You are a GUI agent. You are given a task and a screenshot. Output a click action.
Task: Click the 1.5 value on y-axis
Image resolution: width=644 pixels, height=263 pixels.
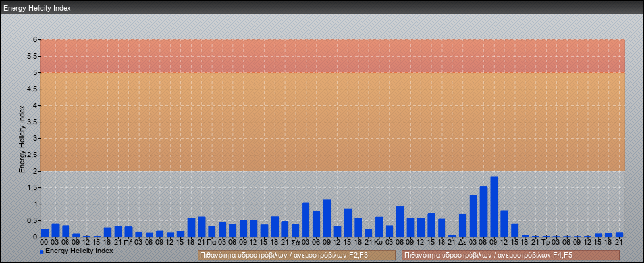coord(33,187)
